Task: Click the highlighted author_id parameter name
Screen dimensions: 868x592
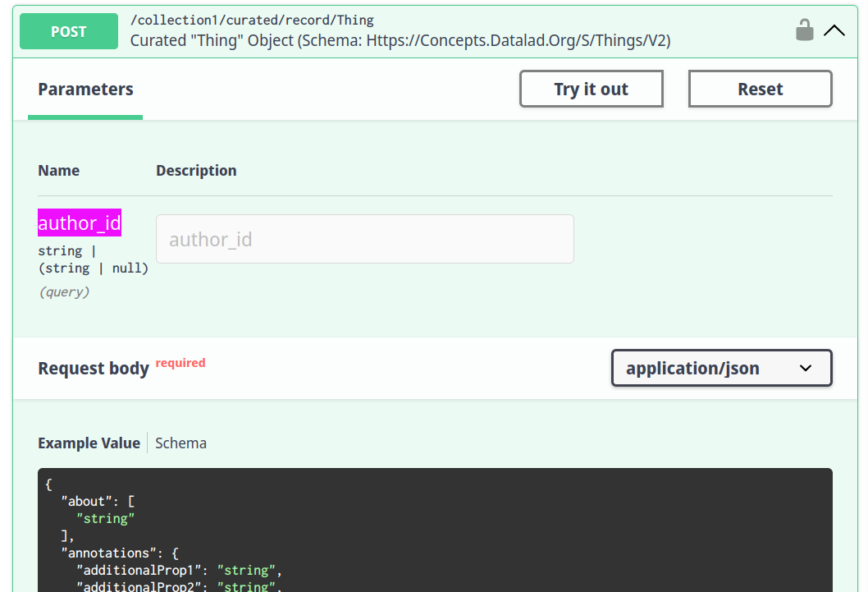Action: (79, 223)
